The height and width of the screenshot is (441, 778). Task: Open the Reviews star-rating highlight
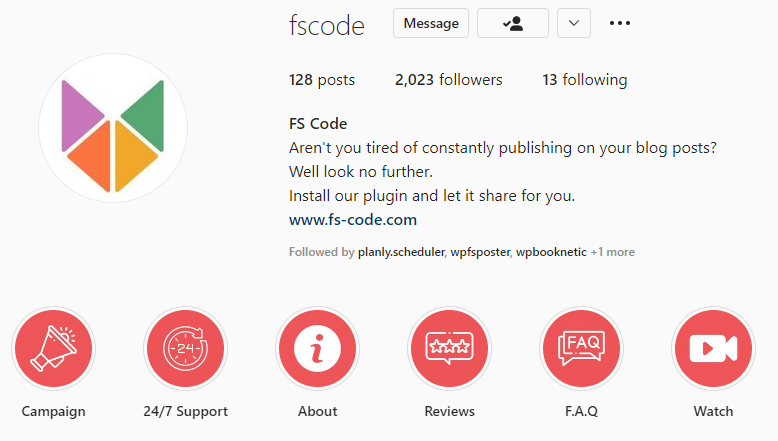tap(450, 348)
